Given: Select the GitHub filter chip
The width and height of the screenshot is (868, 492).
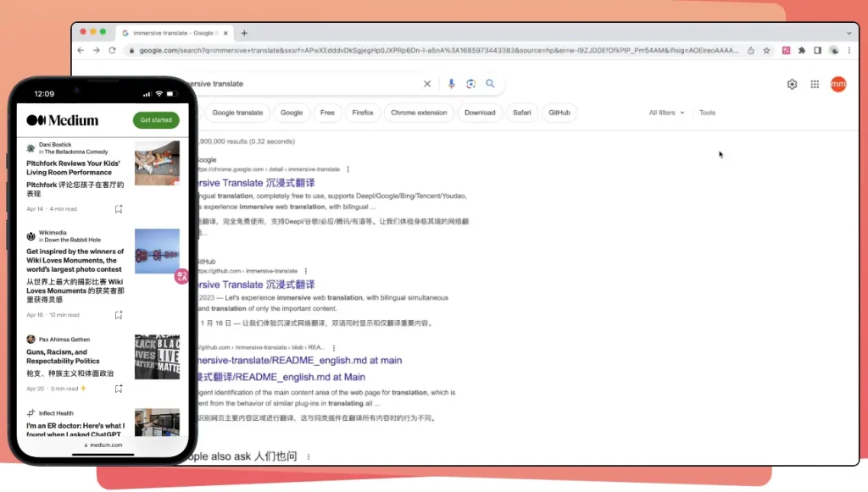Looking at the screenshot, I should 559,113.
